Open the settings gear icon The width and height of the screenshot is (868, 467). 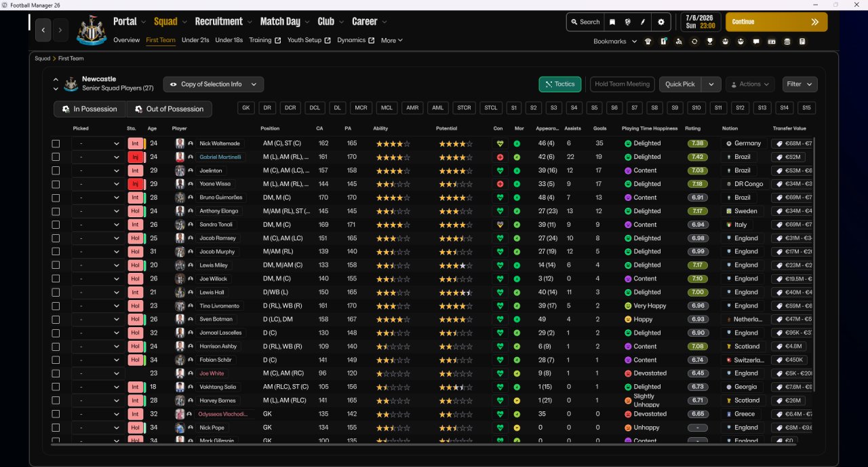661,22
